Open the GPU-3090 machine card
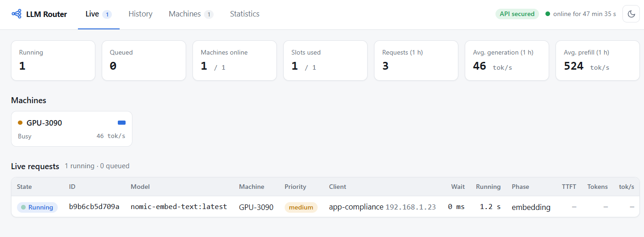 tap(72, 129)
